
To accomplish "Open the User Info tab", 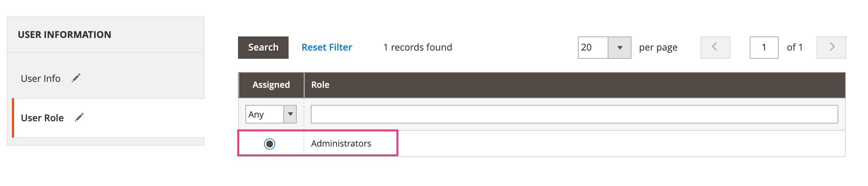I will coord(41,78).
